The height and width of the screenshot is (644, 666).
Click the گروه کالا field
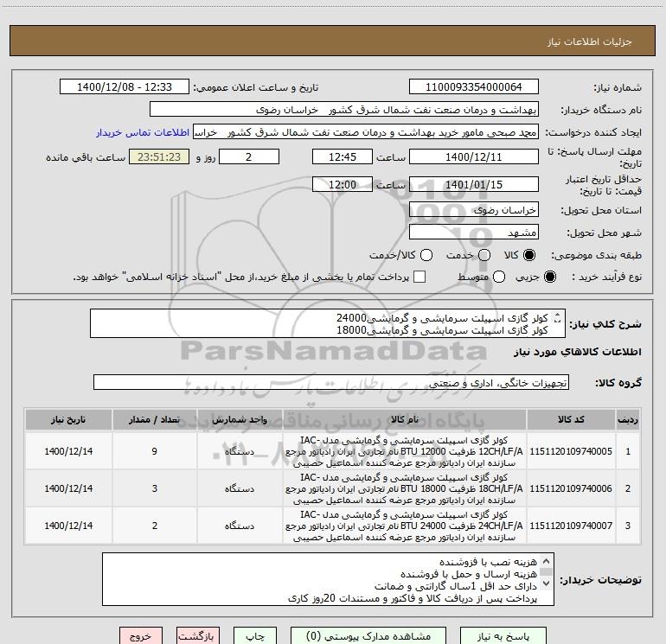(x=331, y=382)
